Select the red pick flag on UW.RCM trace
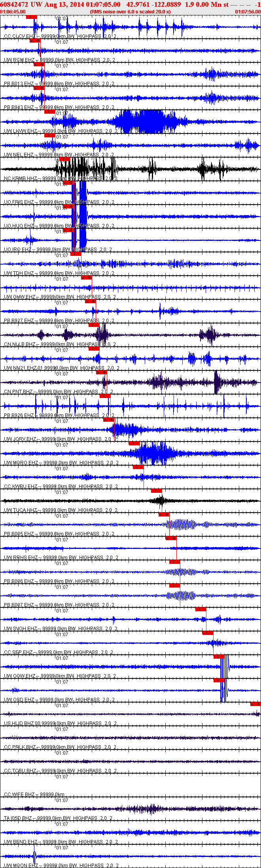Image resolution: width=261 pixels, height=868 pixels. [x=35, y=41]
